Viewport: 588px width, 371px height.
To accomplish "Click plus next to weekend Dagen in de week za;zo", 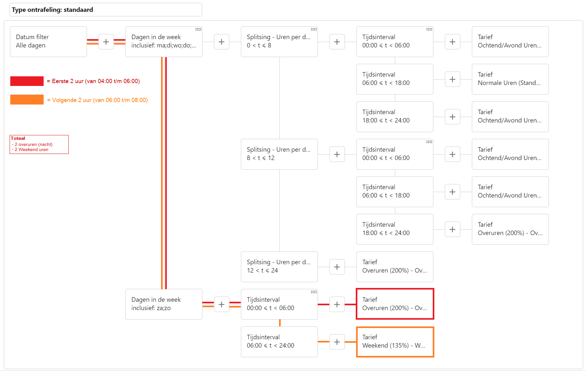I will [221, 304].
